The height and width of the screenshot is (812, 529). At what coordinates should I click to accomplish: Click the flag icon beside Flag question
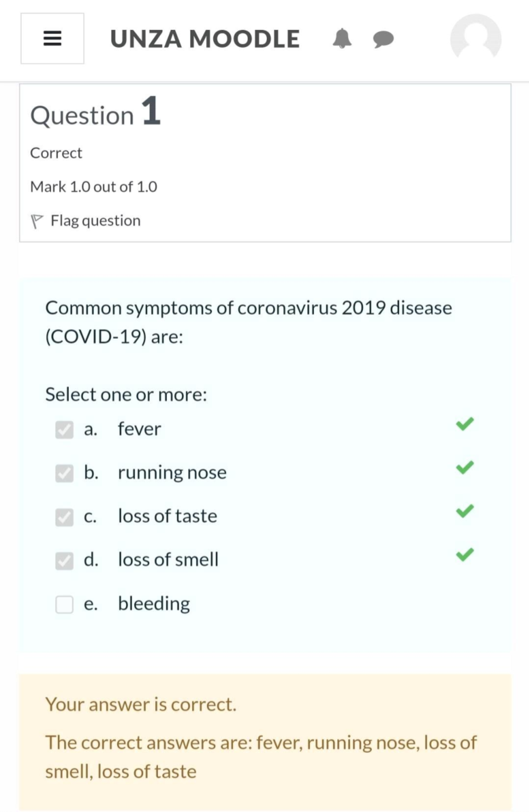[x=37, y=220]
